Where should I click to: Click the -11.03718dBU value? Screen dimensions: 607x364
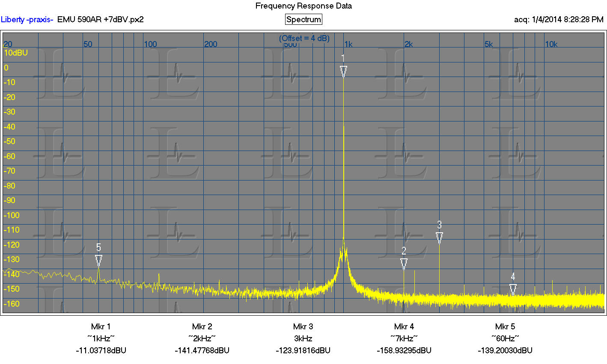[x=101, y=351]
